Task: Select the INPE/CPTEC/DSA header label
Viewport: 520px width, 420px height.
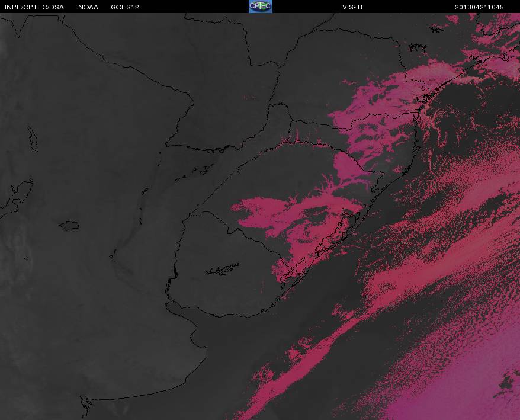Action: click(34, 7)
